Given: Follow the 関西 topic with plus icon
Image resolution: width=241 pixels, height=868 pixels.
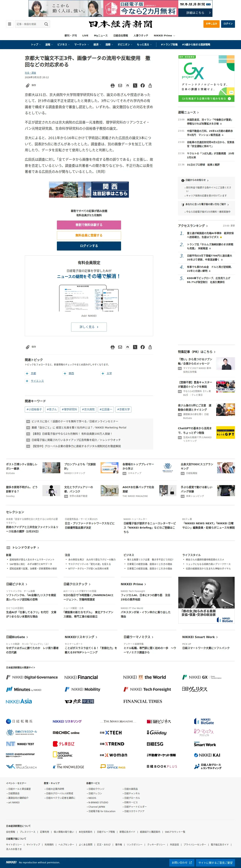Looking at the screenshot, I should [x=65, y=373].
